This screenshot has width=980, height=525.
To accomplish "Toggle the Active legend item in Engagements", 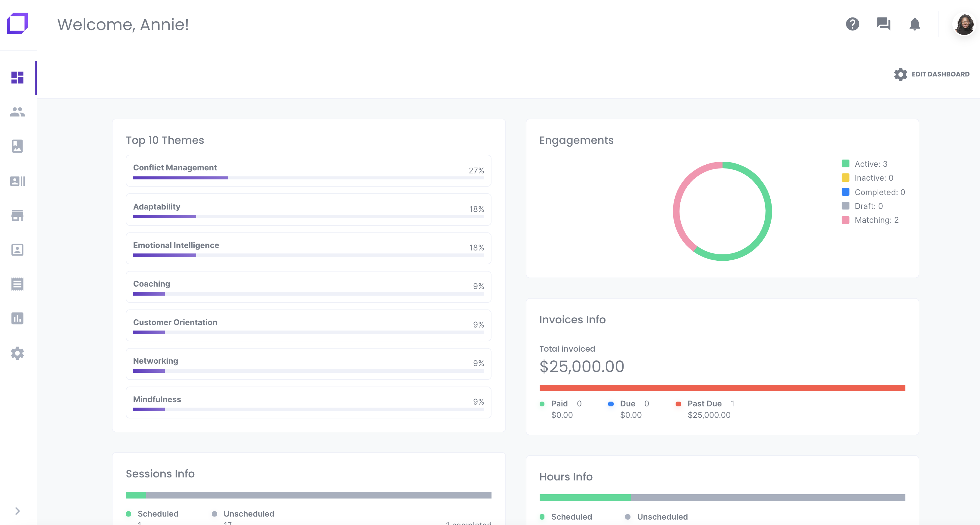I will pos(865,164).
